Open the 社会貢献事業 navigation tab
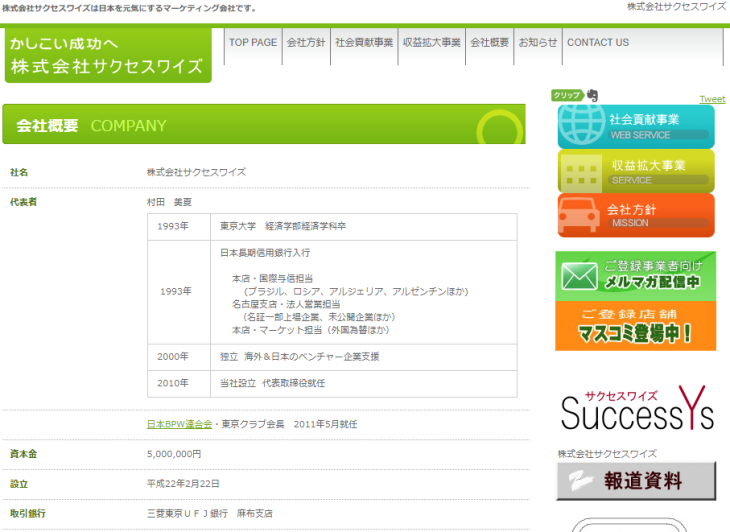 click(x=364, y=43)
